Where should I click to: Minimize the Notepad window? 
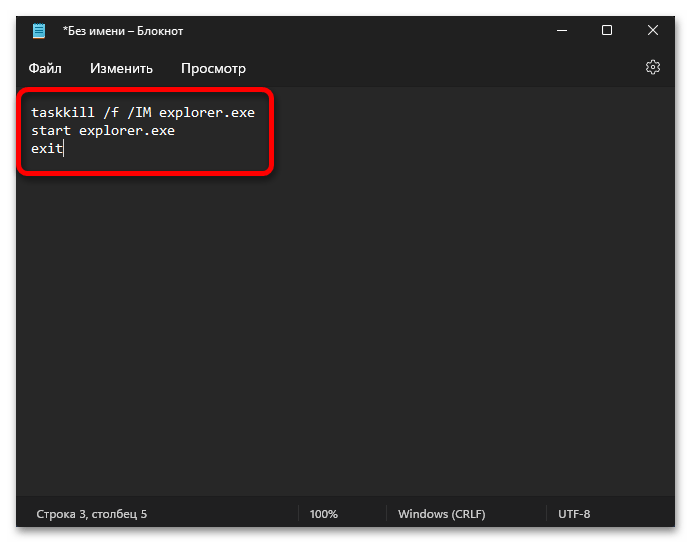[x=562, y=30]
